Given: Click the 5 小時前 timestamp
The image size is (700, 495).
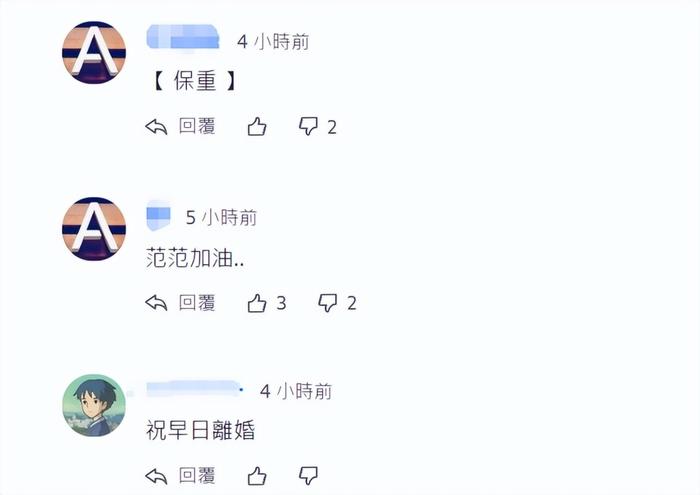Looking at the screenshot, I should [221, 217].
